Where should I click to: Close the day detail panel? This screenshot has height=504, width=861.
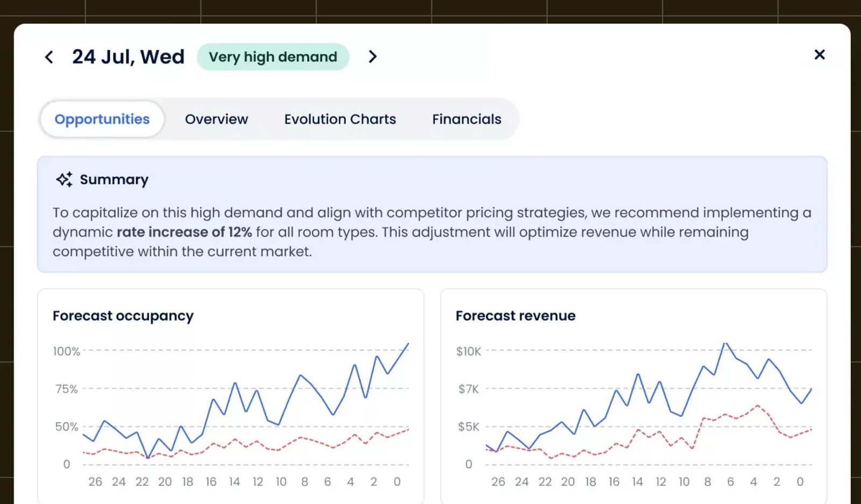pyautogui.click(x=820, y=54)
